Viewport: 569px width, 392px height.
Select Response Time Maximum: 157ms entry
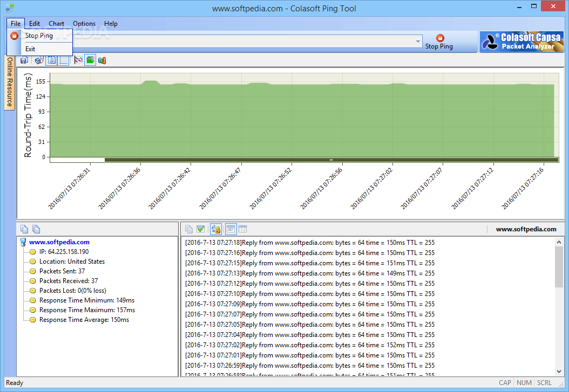pos(87,310)
